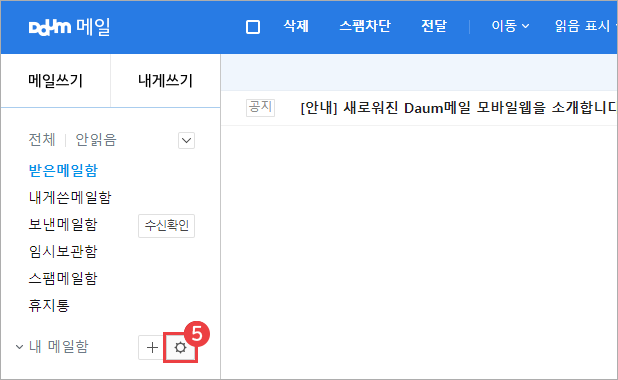Open the 보낸메일함 folder
Screen dimensions: 618x380
click(63, 224)
